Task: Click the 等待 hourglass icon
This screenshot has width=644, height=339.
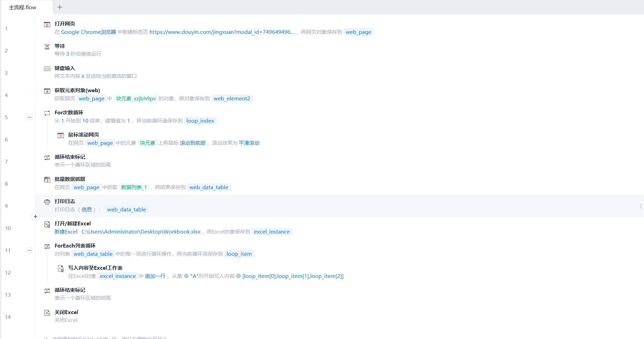Action: [47, 46]
